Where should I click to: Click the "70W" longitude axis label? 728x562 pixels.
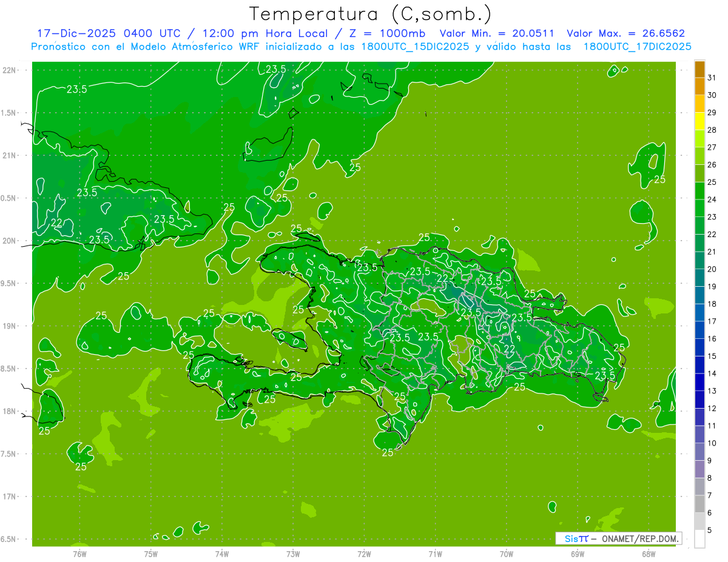coord(507,554)
